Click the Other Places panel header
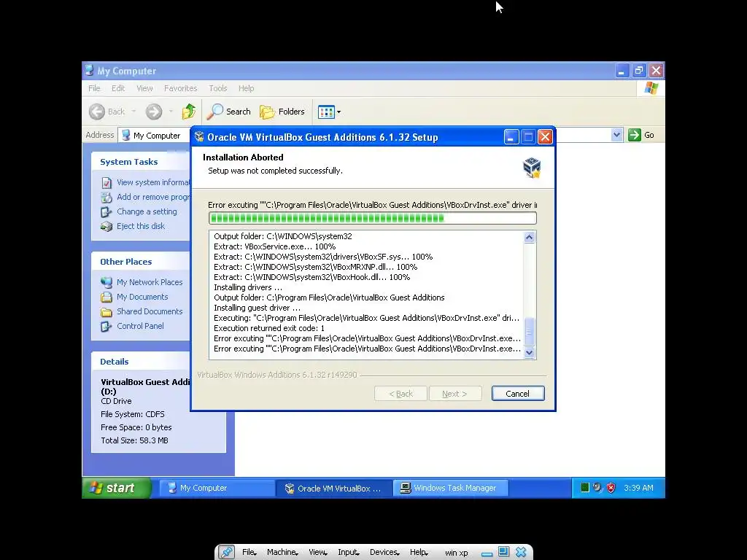 [x=141, y=262]
